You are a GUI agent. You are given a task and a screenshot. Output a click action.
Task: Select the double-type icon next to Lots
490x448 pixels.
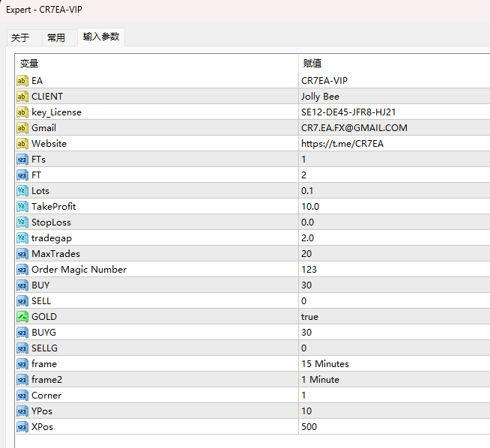pyautogui.click(x=22, y=191)
